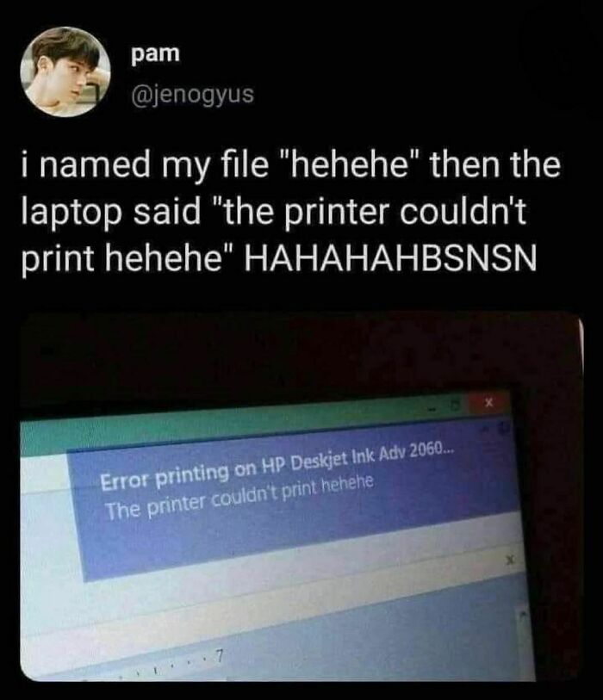Click "The printer couldn't print hehehe" message
This screenshot has height=700, width=603.
click(x=239, y=497)
